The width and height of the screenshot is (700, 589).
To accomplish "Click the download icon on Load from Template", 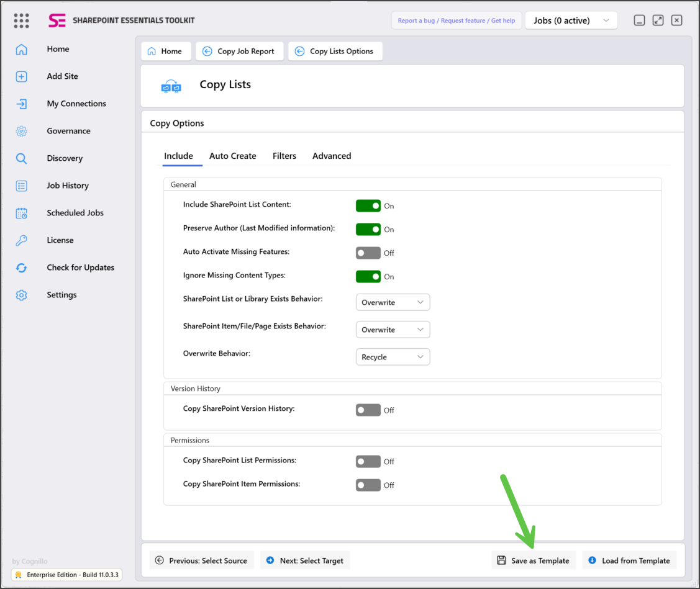I will [x=592, y=560].
